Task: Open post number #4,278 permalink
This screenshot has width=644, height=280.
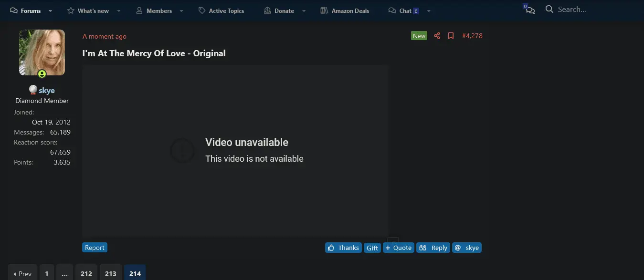Action: coord(472,36)
